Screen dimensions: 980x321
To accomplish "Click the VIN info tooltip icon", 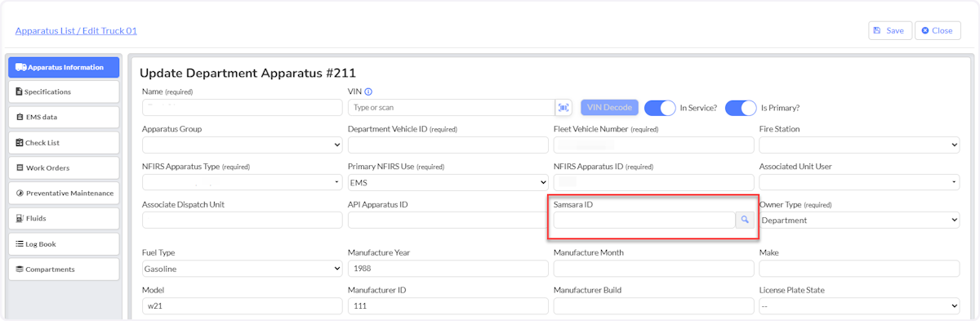I will 368,91.
